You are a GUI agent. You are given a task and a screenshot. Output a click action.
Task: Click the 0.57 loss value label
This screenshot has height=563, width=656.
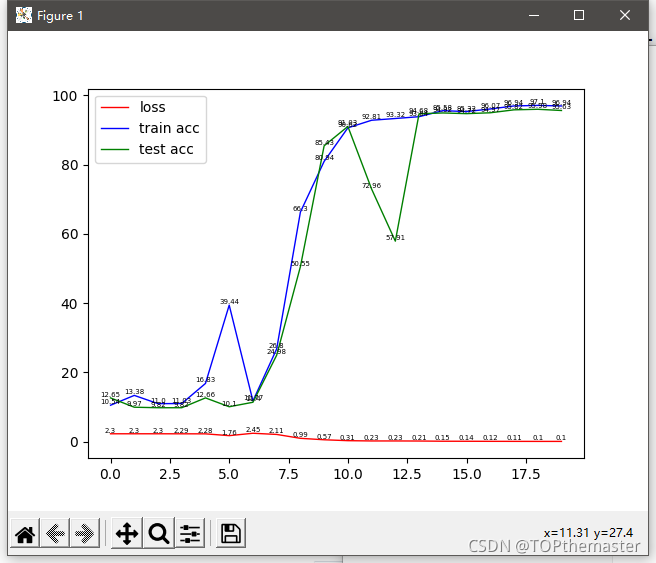pyautogui.click(x=324, y=437)
